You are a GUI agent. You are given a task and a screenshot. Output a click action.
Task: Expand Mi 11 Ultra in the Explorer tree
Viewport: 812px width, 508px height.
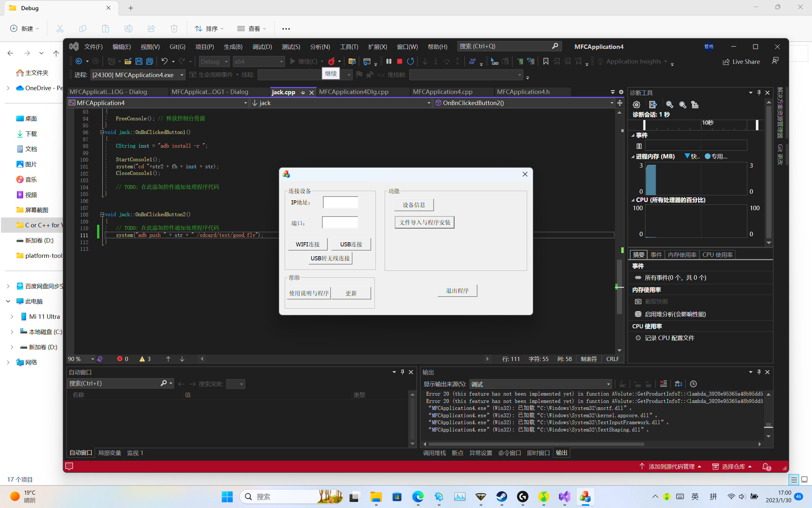coord(12,317)
